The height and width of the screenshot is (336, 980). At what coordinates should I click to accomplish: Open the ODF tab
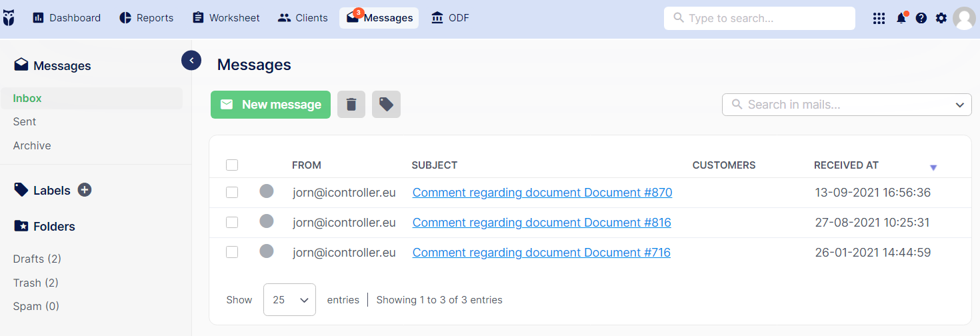click(x=451, y=18)
